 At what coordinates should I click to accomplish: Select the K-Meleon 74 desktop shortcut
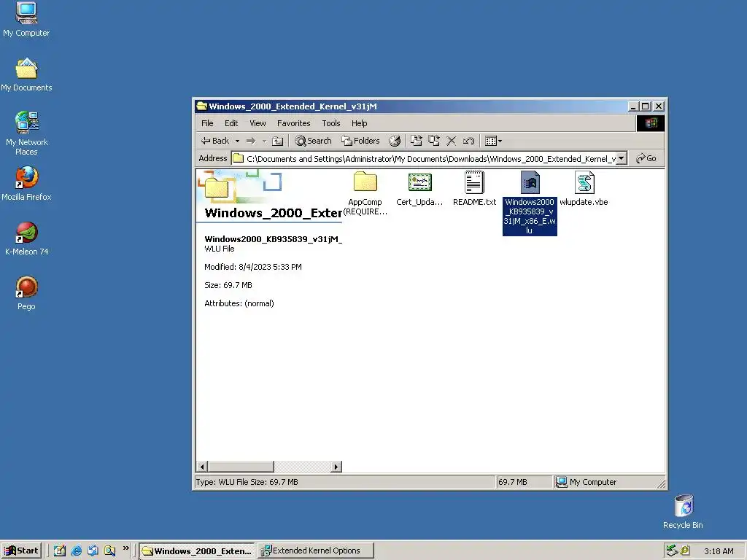click(26, 238)
